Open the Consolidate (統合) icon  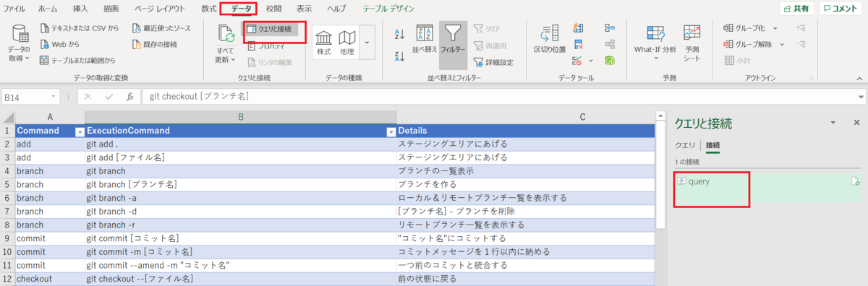[x=610, y=29]
